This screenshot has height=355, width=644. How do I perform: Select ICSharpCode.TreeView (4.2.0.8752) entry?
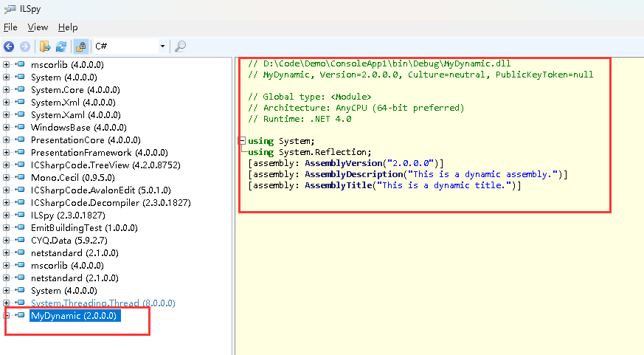105,165
